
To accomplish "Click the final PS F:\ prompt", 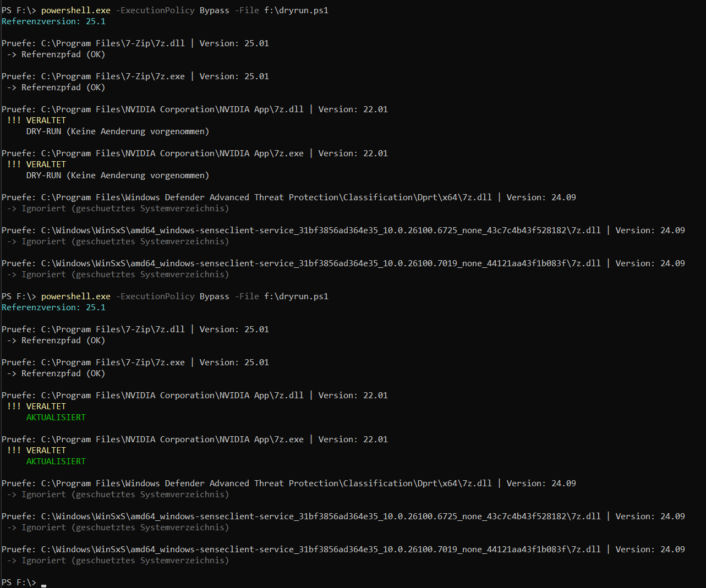I will pos(18,582).
